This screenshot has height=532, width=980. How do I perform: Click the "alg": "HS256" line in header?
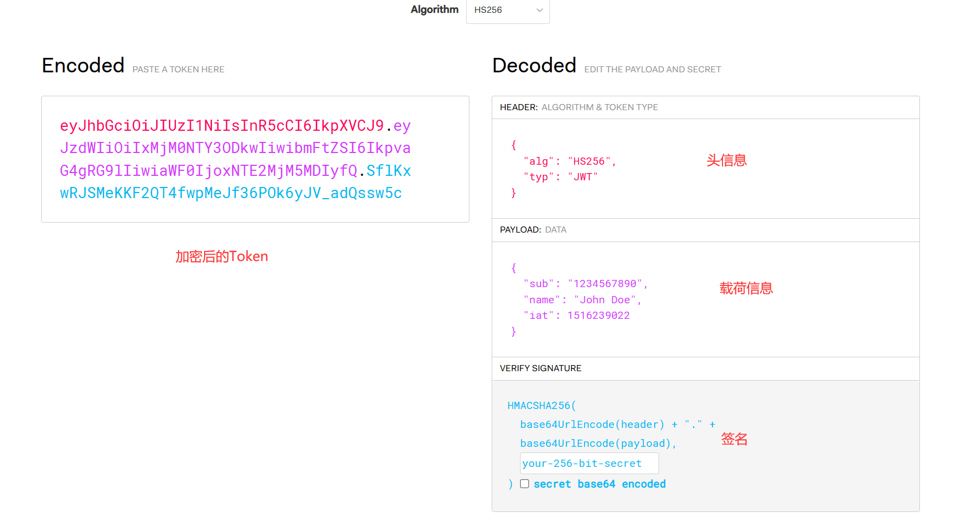click(570, 161)
